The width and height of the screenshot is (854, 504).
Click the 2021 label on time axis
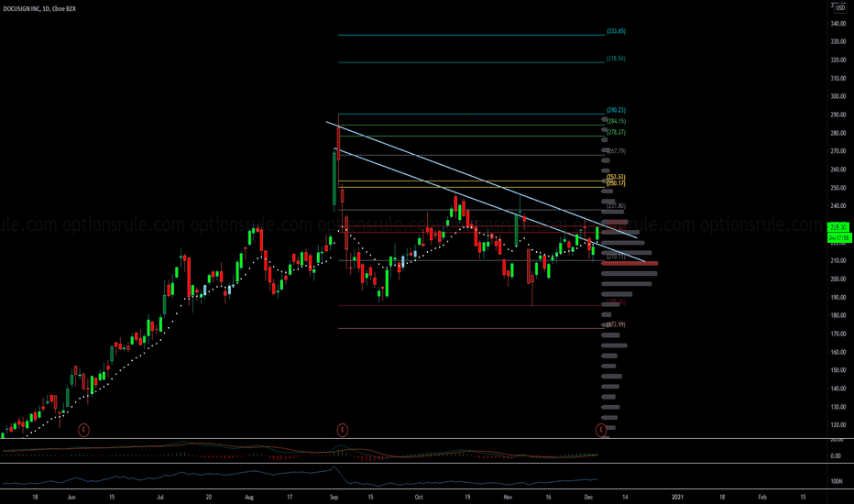677,497
